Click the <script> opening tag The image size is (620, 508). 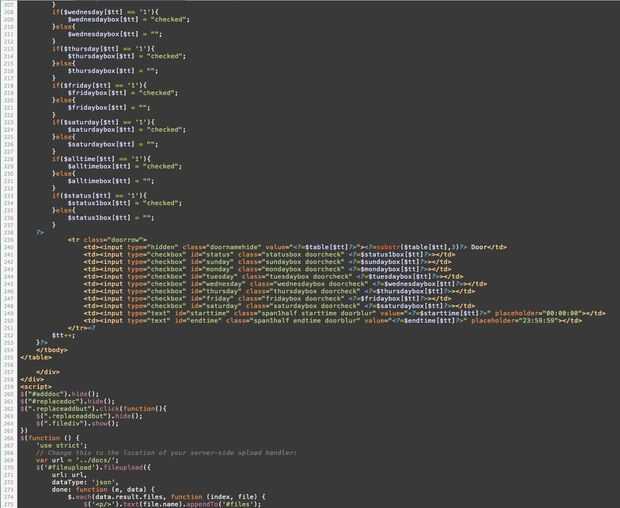click(36, 387)
